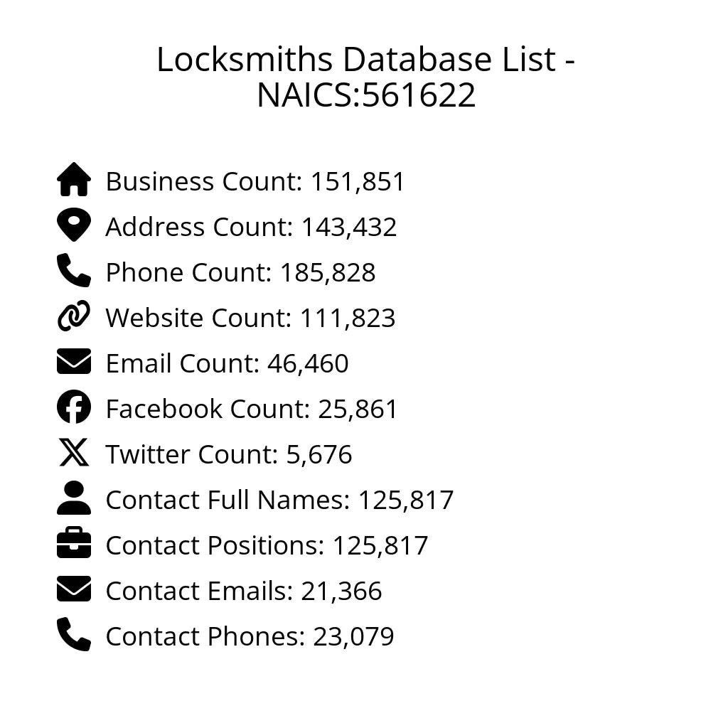The image size is (728, 728).
Task: Click the chain link icon beside Website Count
Action: tap(74, 316)
